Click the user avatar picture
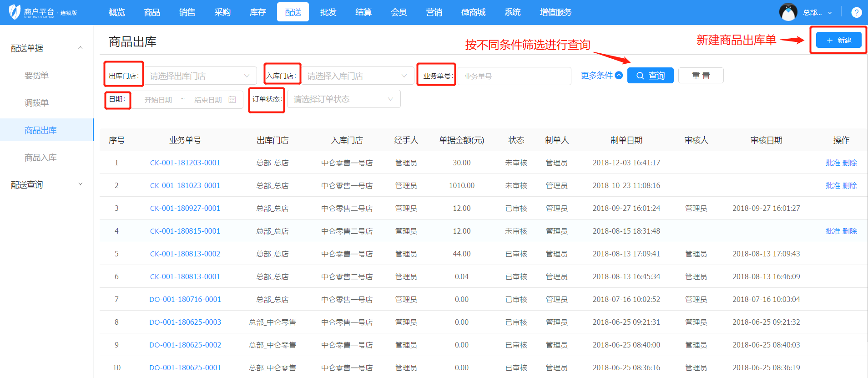The image size is (868, 378). point(788,12)
